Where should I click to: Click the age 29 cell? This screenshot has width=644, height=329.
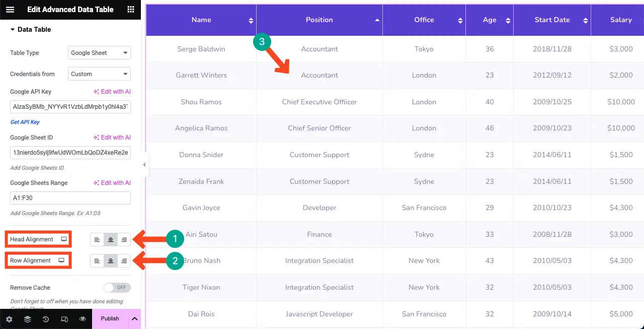tap(490, 208)
